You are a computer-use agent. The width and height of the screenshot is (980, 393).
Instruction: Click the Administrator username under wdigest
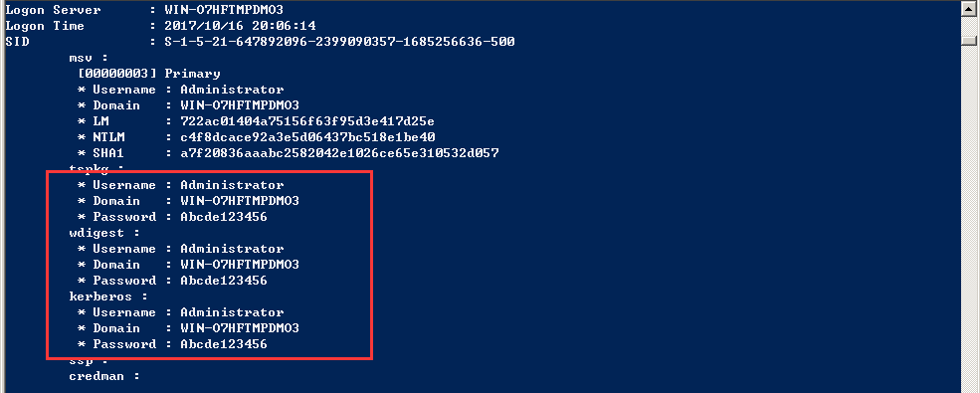click(x=232, y=249)
